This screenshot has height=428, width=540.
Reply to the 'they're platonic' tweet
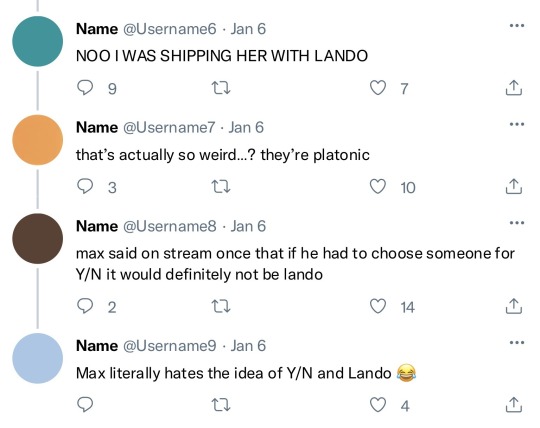coord(85,187)
